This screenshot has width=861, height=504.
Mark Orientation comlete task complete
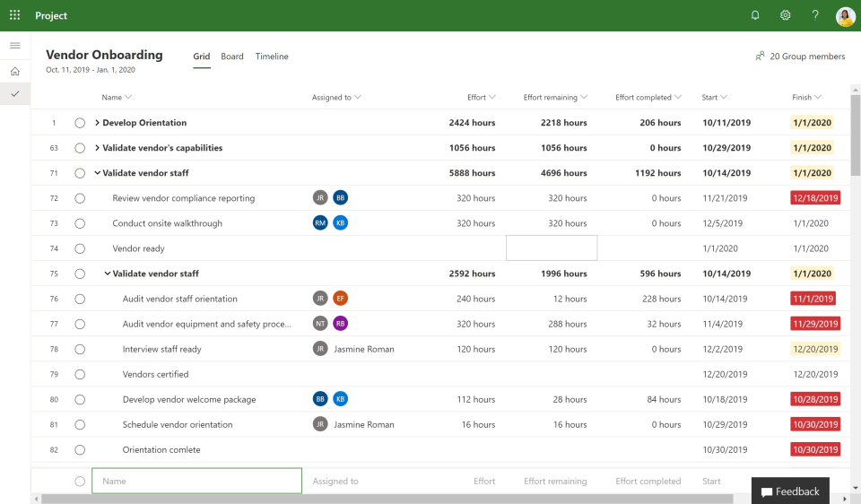point(80,449)
